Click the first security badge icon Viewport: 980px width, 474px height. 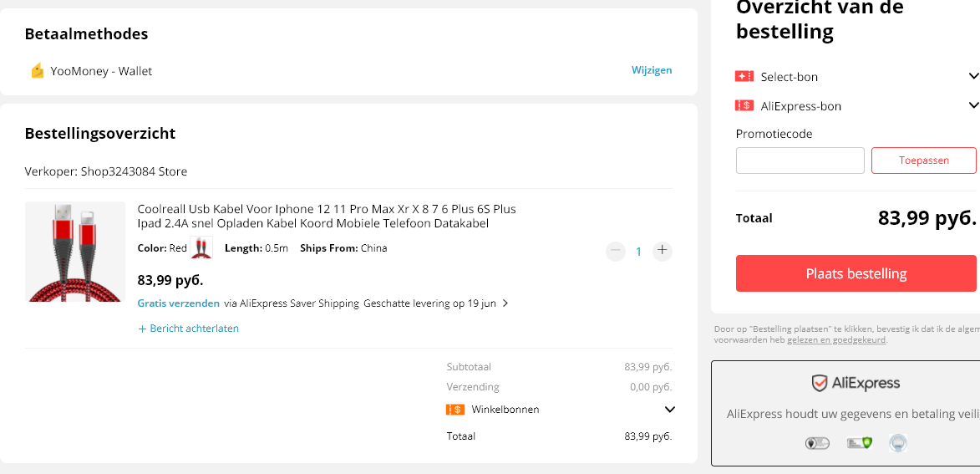[x=817, y=443]
